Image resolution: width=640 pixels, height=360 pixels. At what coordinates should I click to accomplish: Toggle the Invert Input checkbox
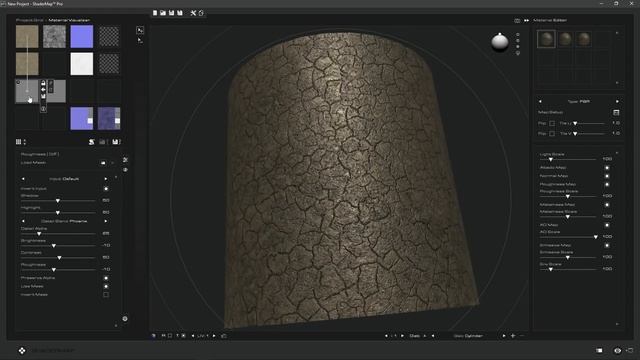tap(106, 189)
